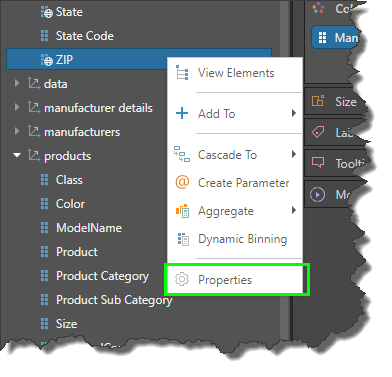The width and height of the screenshot is (392, 377).
Task: Click the Aggregate calculator icon
Action: pos(182,211)
